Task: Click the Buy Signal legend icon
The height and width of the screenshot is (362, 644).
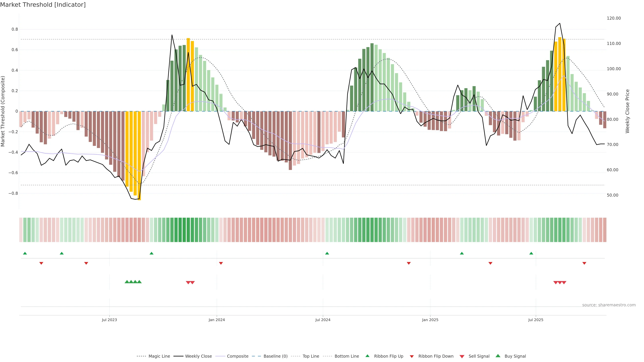Action: click(x=498, y=356)
